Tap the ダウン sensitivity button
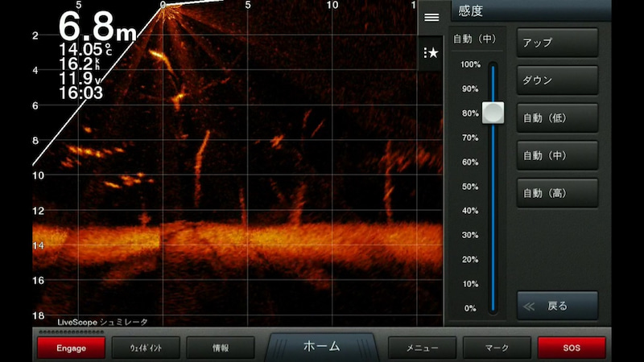 pyautogui.click(x=557, y=80)
